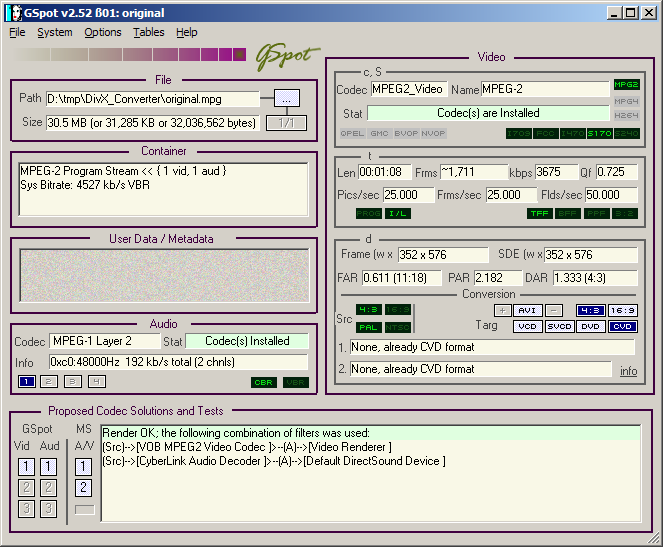Click the S240 colorimetry indicator

pyautogui.click(x=626, y=134)
